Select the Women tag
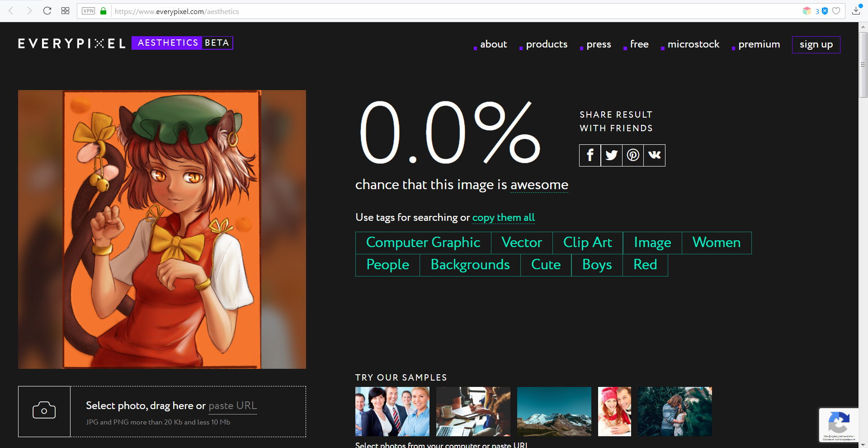Image resolution: width=868 pixels, height=448 pixels. click(x=717, y=243)
